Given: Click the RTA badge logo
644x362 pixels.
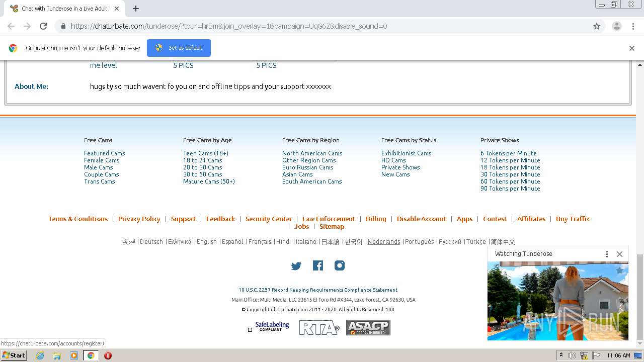Looking at the screenshot, I should tap(319, 328).
